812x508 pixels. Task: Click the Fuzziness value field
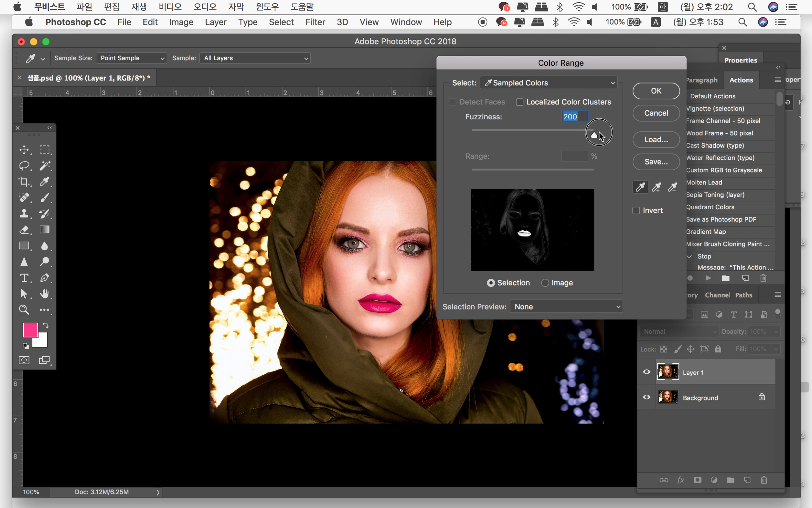point(575,117)
